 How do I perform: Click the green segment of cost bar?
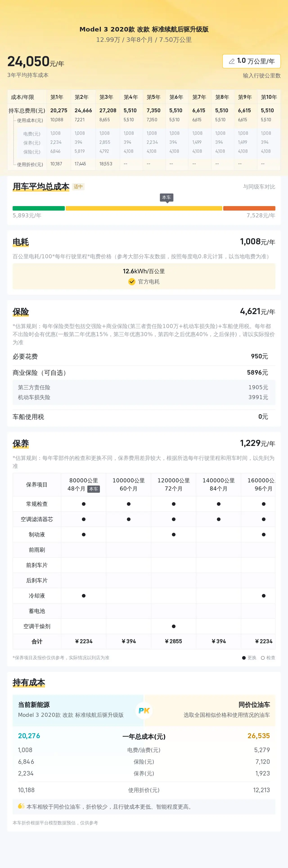tap(39, 208)
